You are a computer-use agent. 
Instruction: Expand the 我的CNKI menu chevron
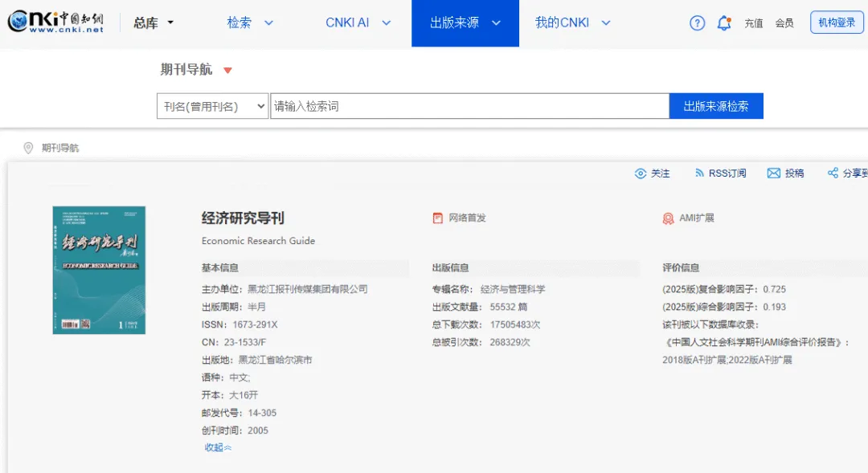pyautogui.click(x=606, y=22)
